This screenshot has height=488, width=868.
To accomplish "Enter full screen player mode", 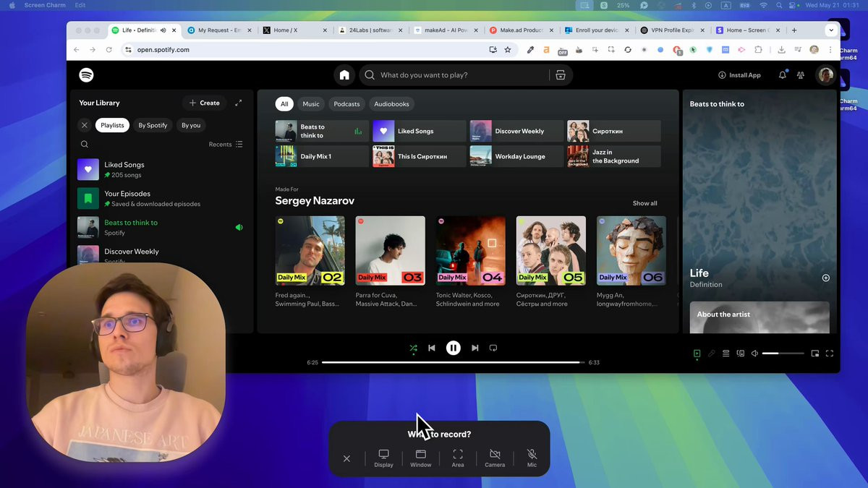I will 830,354.
